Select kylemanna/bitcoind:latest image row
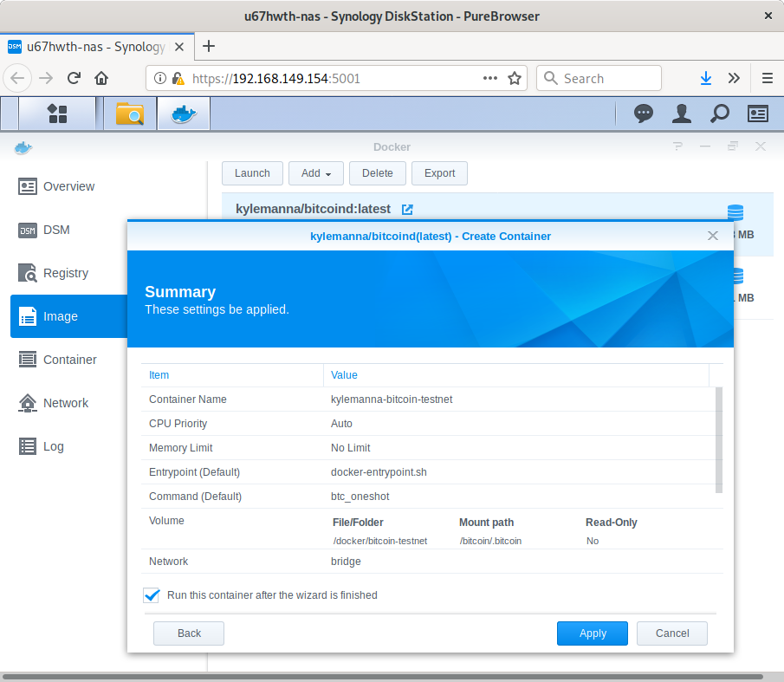The image size is (784, 682). click(497, 209)
